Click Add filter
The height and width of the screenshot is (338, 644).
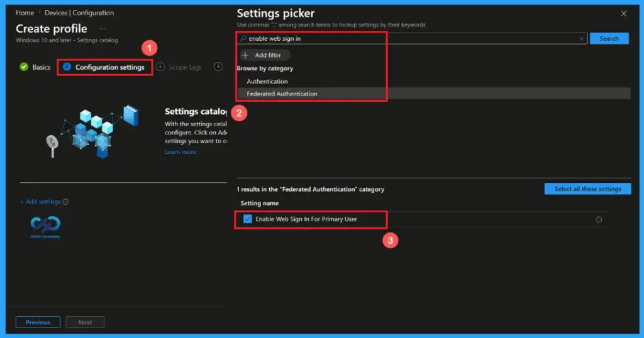tap(265, 55)
